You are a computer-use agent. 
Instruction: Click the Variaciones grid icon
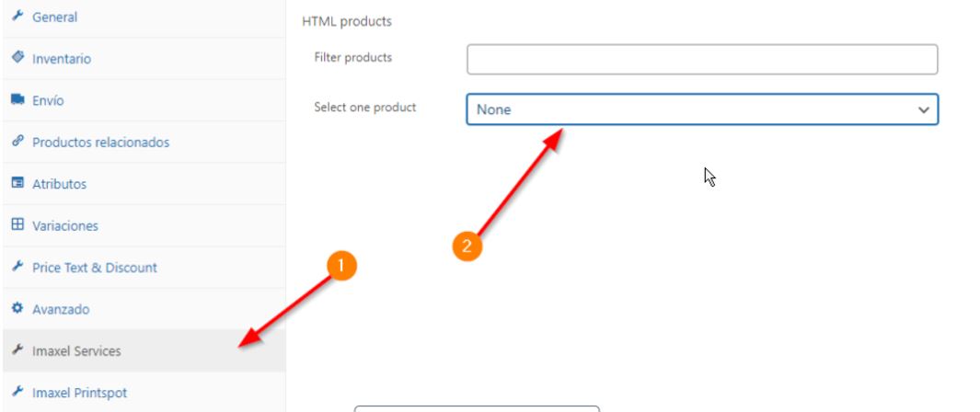17,225
